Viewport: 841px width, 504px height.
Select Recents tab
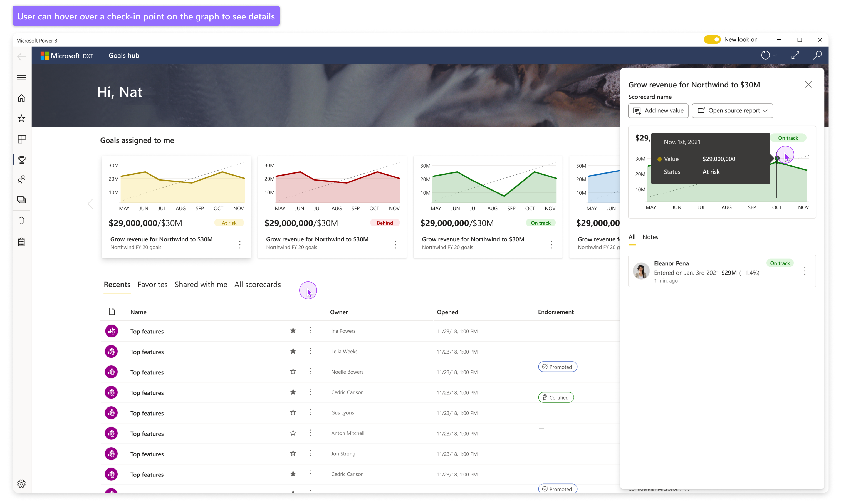point(117,285)
